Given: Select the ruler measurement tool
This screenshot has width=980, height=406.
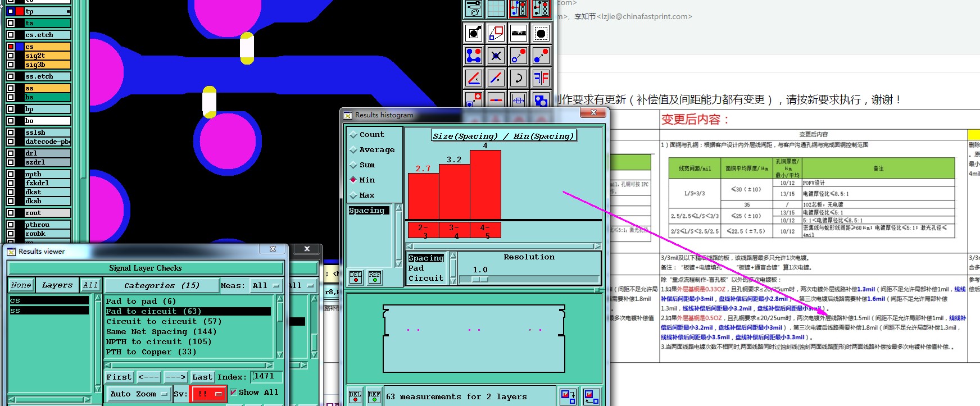Looking at the screenshot, I should [519, 33].
